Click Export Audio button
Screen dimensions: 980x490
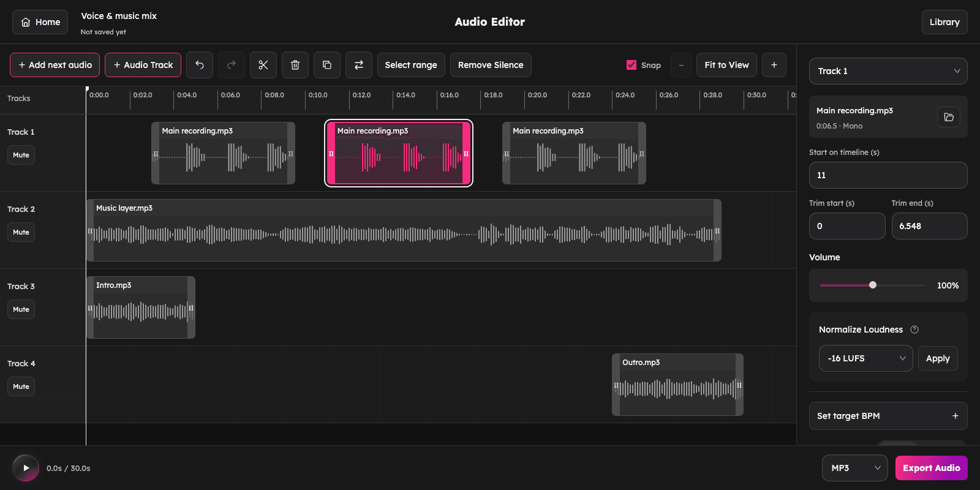[931, 468]
